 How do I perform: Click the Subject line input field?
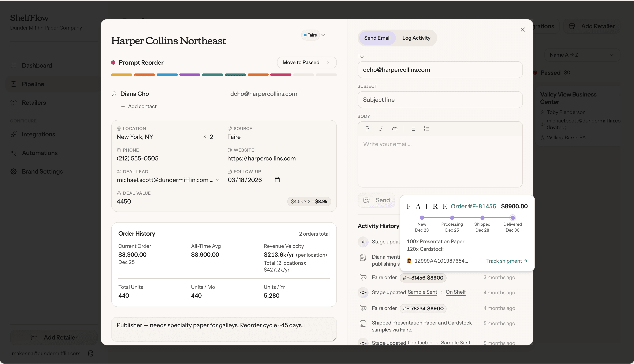click(440, 100)
